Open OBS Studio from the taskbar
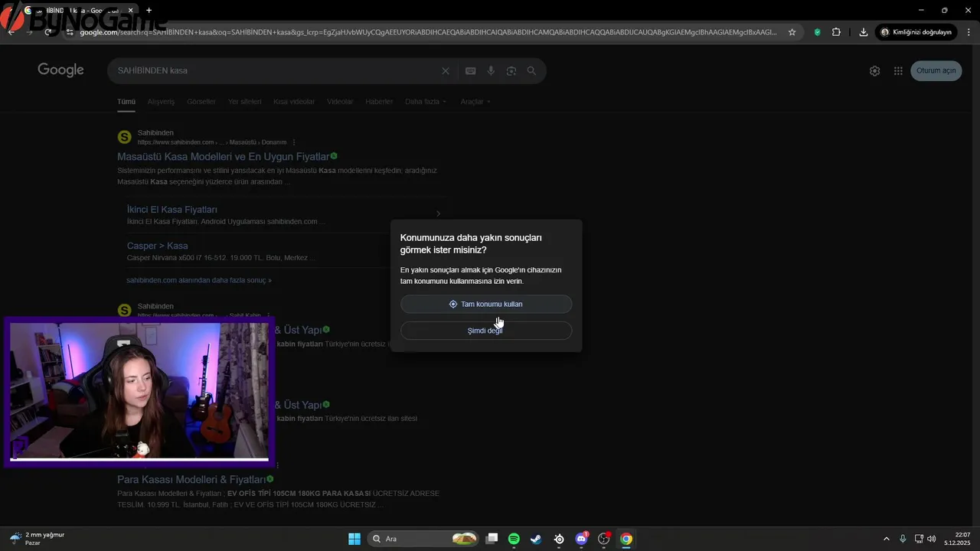Viewport: 980px width, 551px height. pos(604,539)
